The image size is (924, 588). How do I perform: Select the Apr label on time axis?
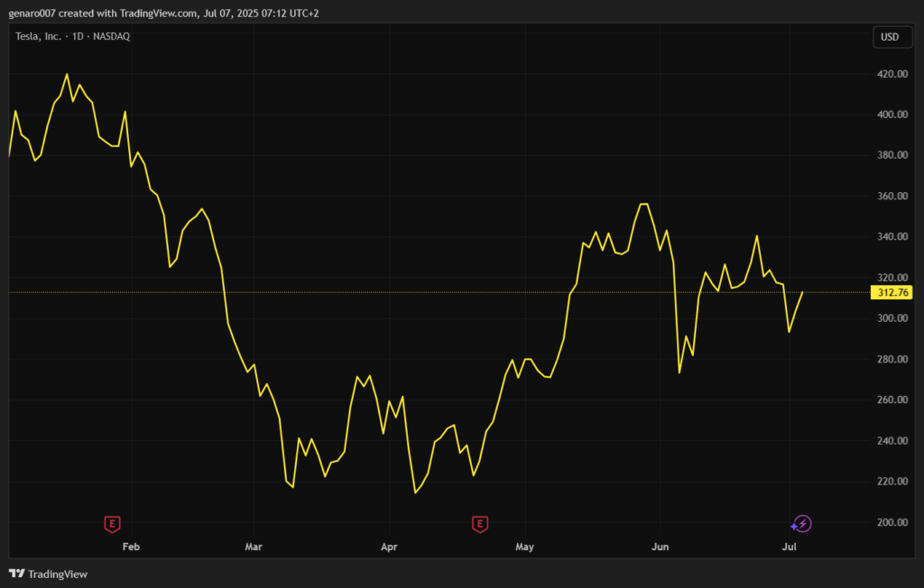[389, 547]
